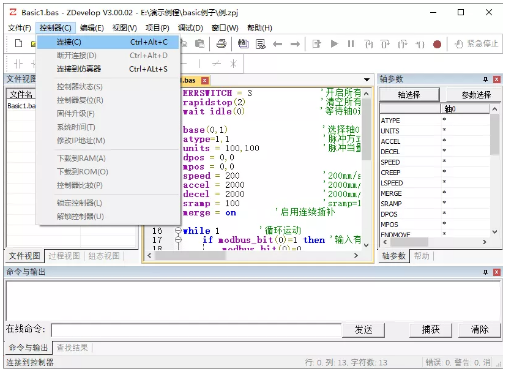Image resolution: width=511 pixels, height=373 pixels.
Task: Pin the 轴参数 panel
Action: (x=486, y=79)
